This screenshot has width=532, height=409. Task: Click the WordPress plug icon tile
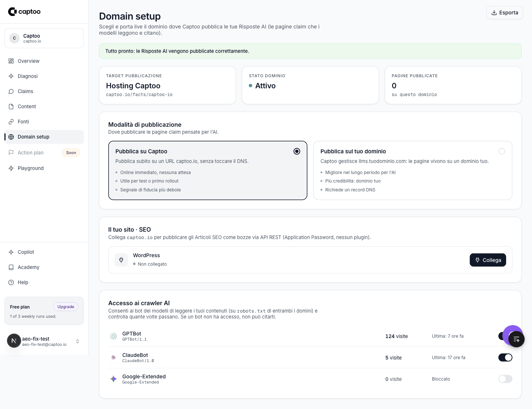[x=121, y=260]
